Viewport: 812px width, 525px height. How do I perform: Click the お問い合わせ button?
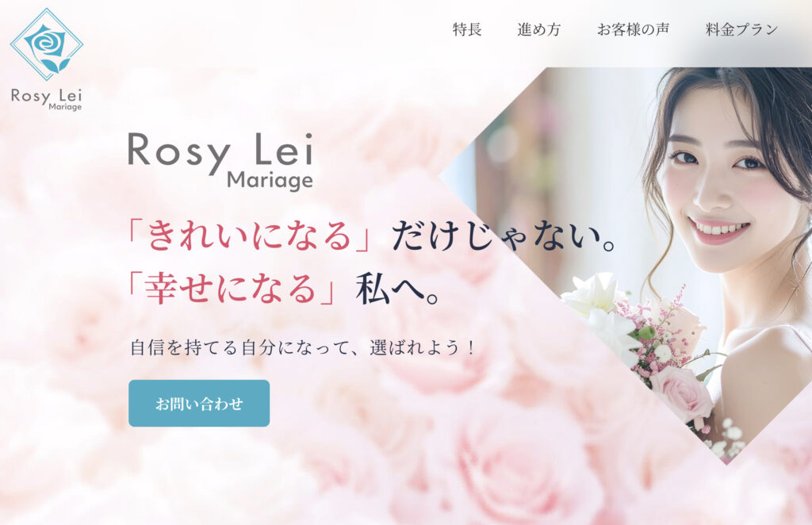pos(199,404)
